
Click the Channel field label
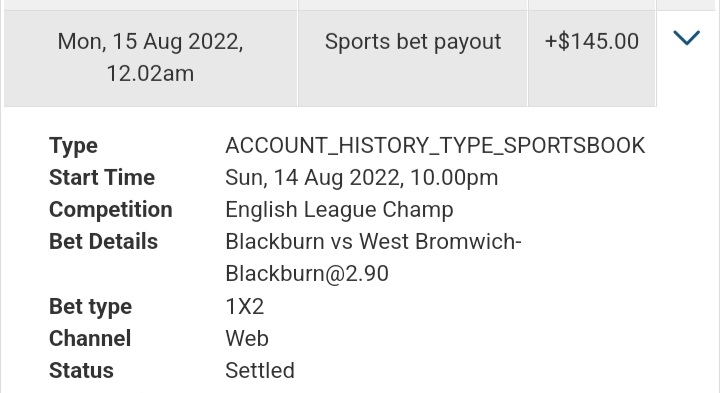[90, 338]
